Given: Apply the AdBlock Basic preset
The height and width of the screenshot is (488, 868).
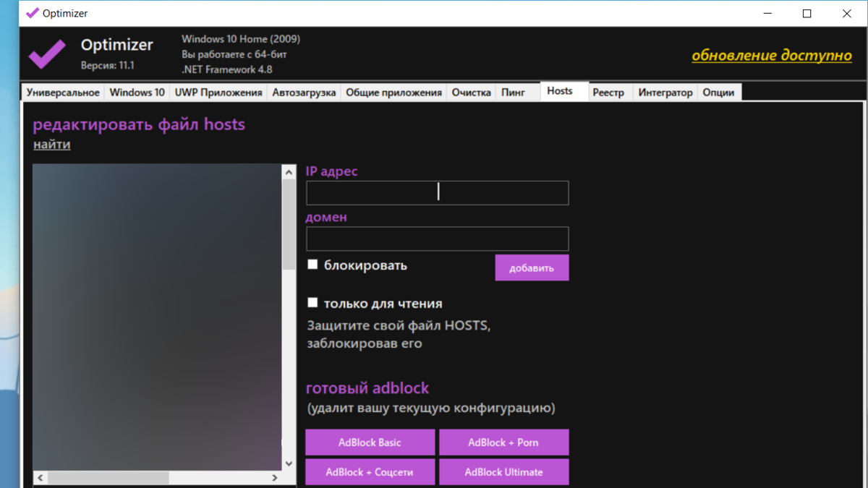Looking at the screenshot, I should click(x=370, y=442).
